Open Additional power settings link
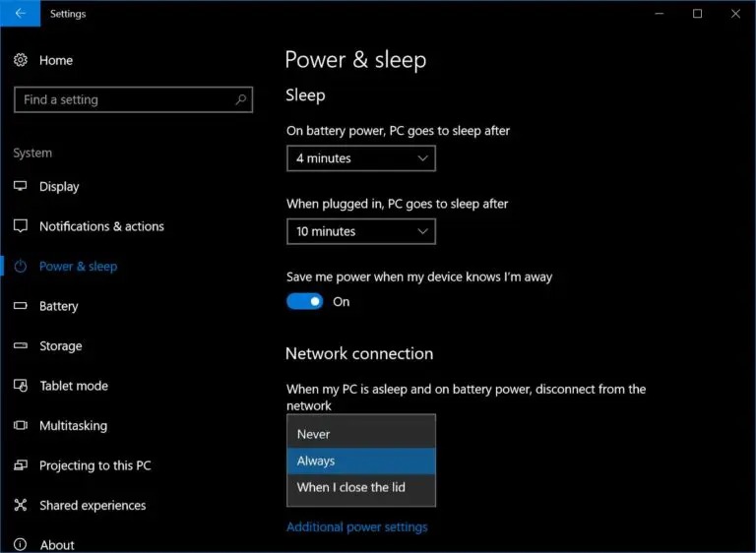This screenshot has height=553, width=756. point(356,527)
